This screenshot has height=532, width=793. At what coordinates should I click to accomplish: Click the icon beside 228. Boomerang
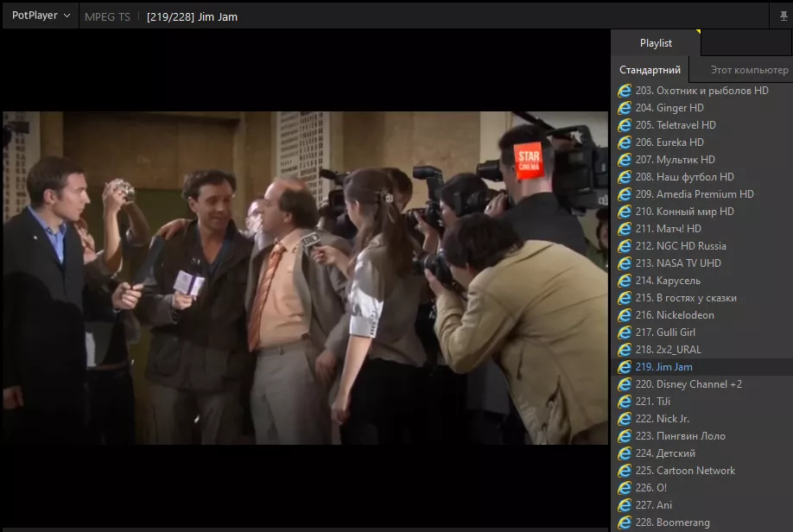(625, 522)
